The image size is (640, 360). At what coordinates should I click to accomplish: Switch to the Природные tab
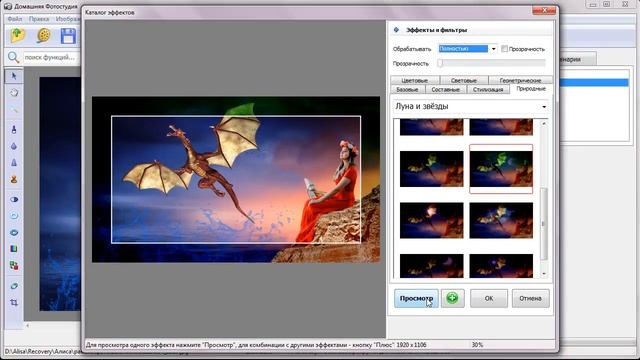click(531, 89)
